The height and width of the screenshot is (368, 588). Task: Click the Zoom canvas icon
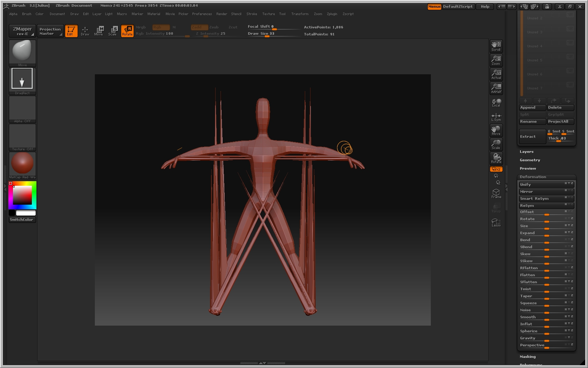(496, 60)
